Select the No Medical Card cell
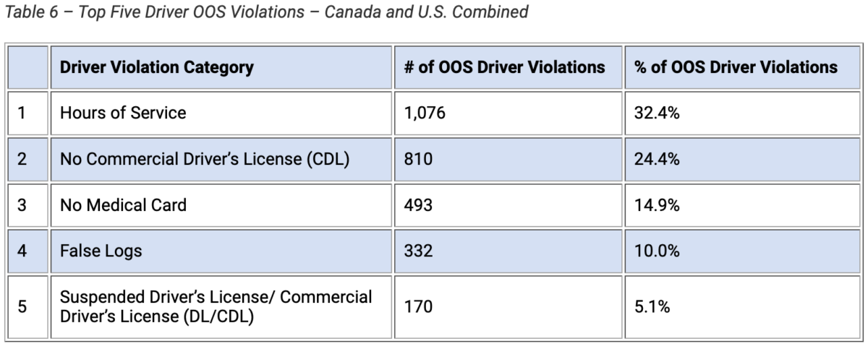The width and height of the screenshot is (868, 349). (123, 205)
